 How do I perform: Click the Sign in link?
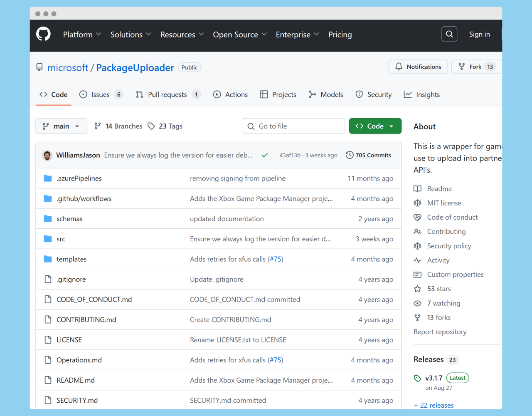click(x=479, y=34)
